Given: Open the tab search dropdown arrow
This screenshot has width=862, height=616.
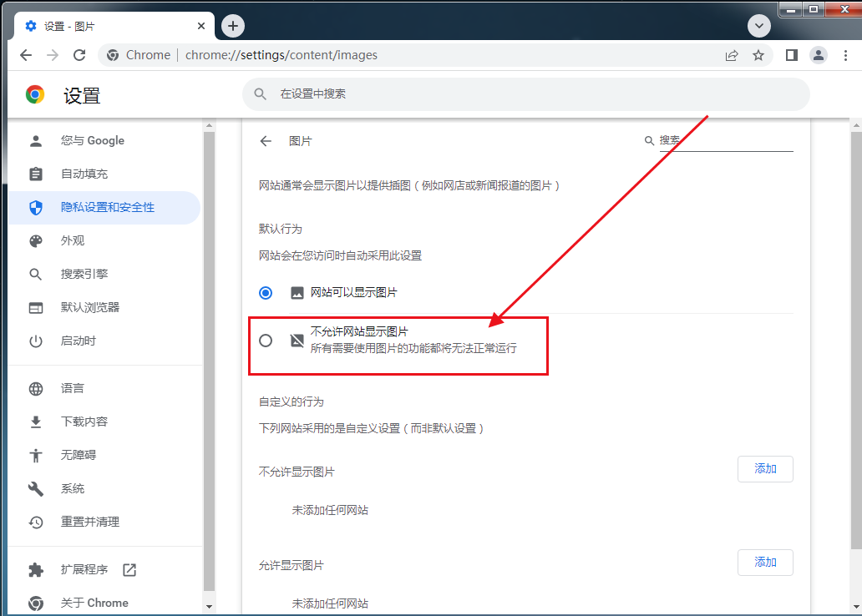Looking at the screenshot, I should (x=759, y=26).
